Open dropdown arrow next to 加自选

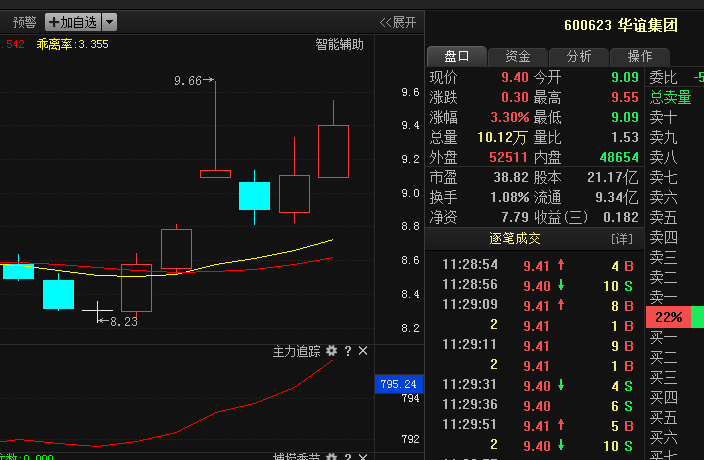coord(110,22)
